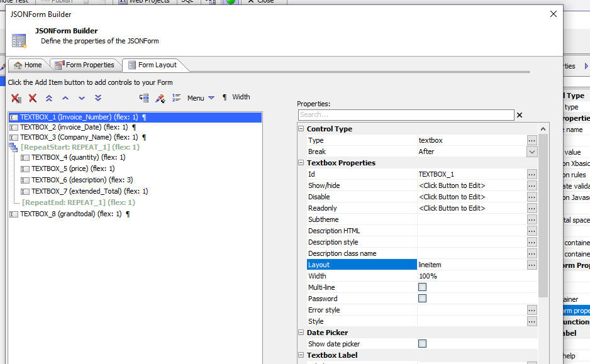Click the Break value After
The width and height of the screenshot is (590, 364).
[426, 152]
